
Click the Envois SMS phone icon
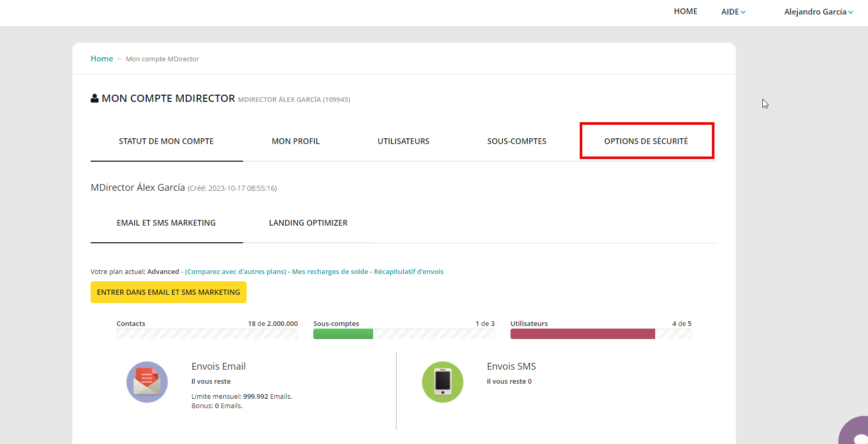pyautogui.click(x=442, y=382)
